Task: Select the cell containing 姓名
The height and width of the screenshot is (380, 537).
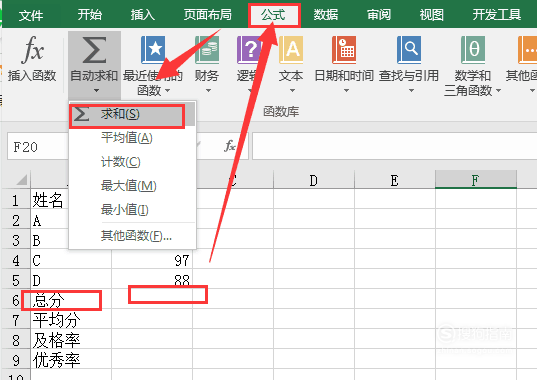Action: coord(50,200)
